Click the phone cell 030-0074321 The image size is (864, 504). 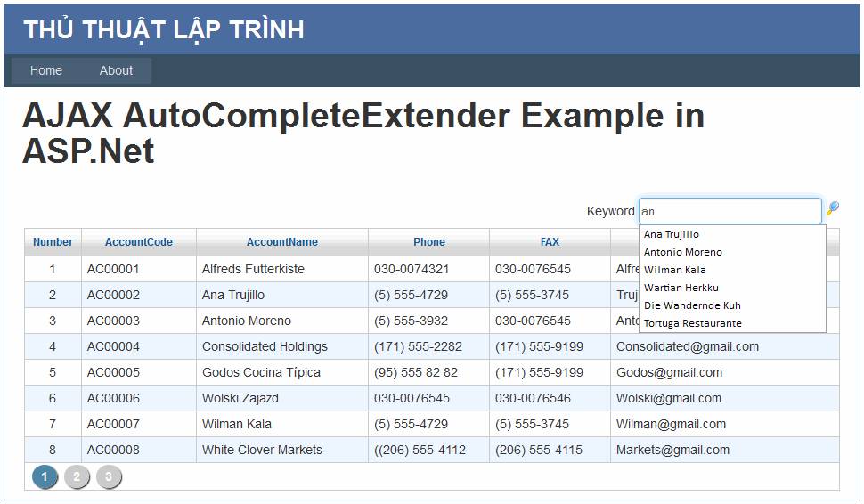428,269
